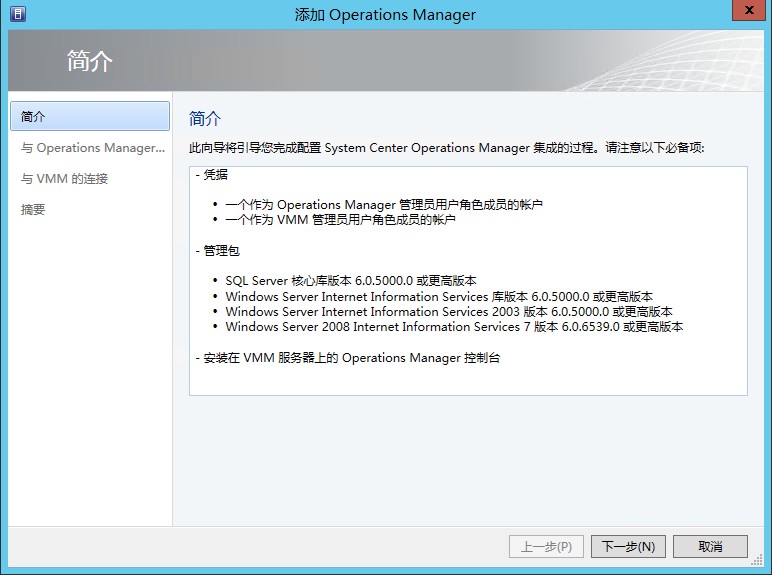The width and height of the screenshot is (772, 575).
Task: Click the wizard window icon in title bar
Action: pyautogui.click(x=18, y=13)
